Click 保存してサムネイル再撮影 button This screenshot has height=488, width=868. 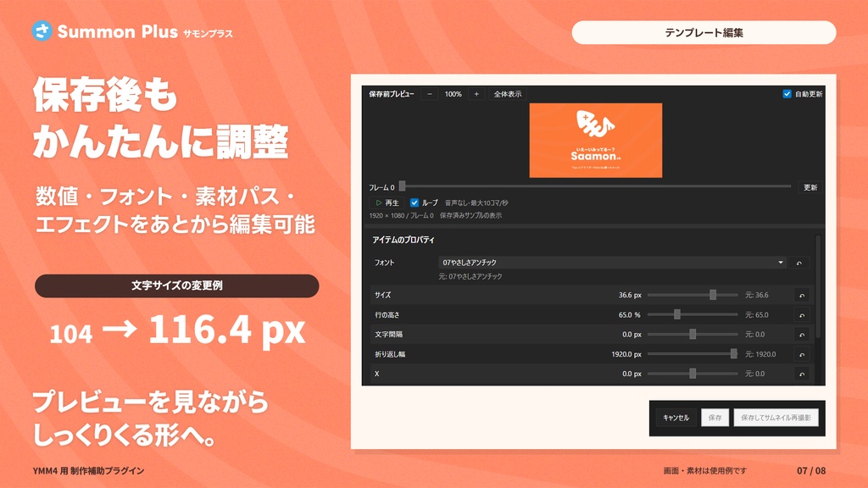(776, 418)
